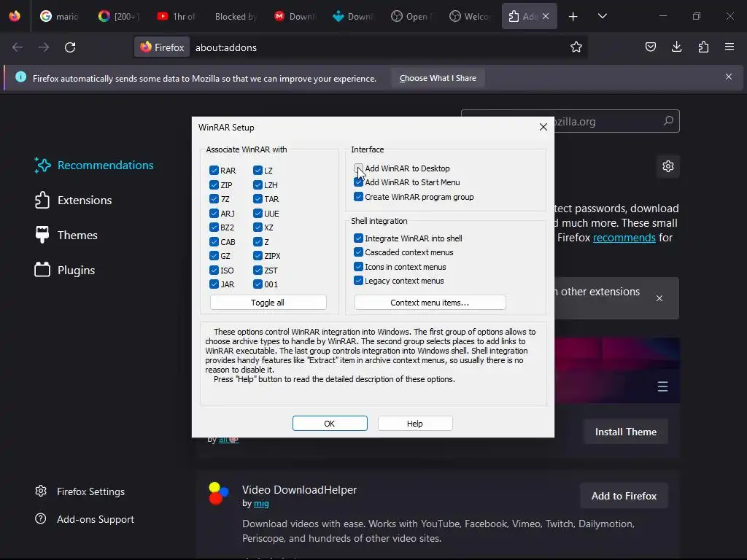This screenshot has width=747, height=560.
Task: Open the mig author link
Action: pyautogui.click(x=261, y=503)
